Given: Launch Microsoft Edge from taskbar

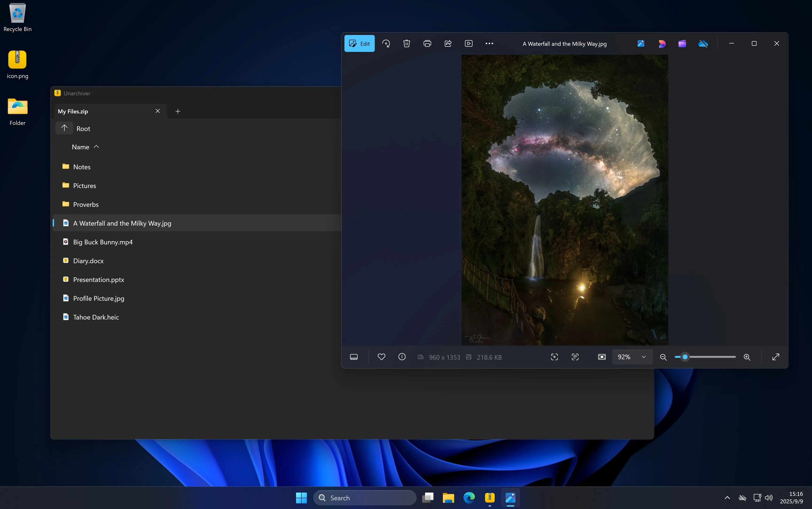Looking at the screenshot, I should coord(469,497).
